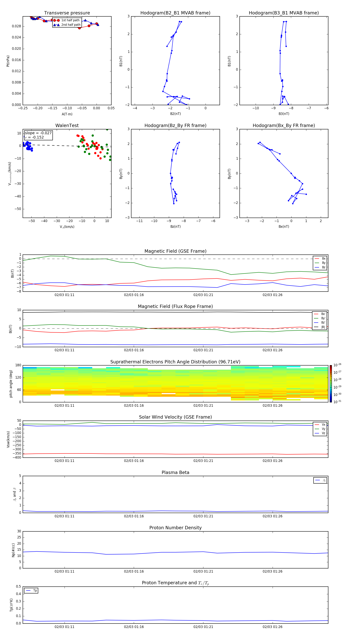Click 'Bx(nT)' x-axis label of FR hodogram
The width and height of the screenshot is (351, 644).
[x=284, y=227]
